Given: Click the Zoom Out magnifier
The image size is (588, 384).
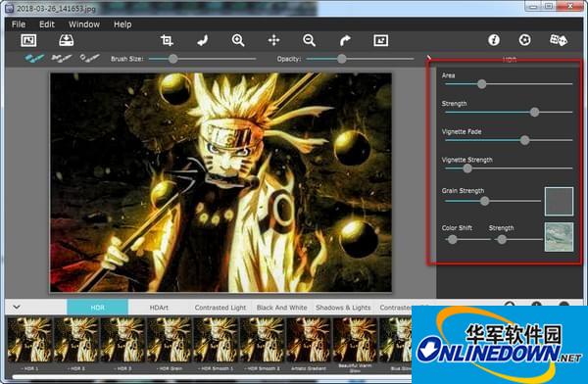Looking at the screenshot, I should pos(310,40).
